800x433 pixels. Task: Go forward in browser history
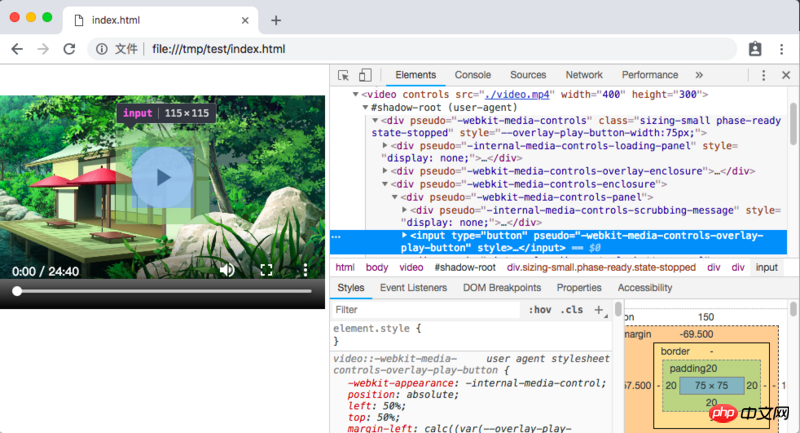tap(43, 49)
